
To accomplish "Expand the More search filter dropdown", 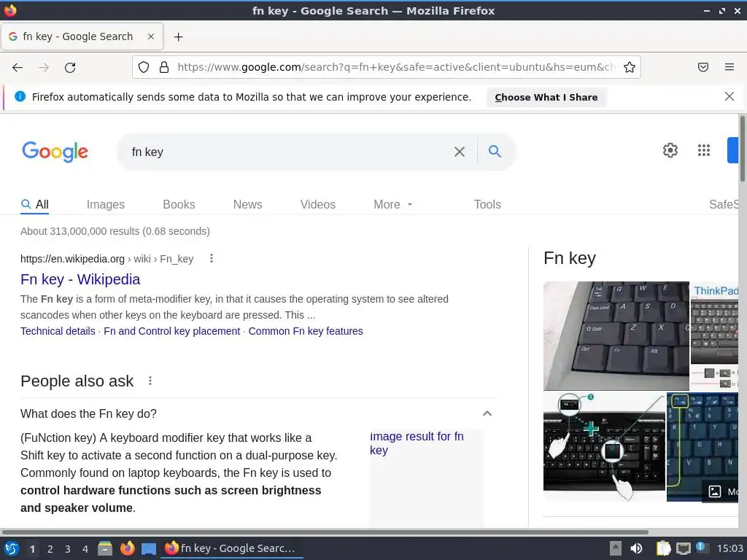I will (x=392, y=204).
